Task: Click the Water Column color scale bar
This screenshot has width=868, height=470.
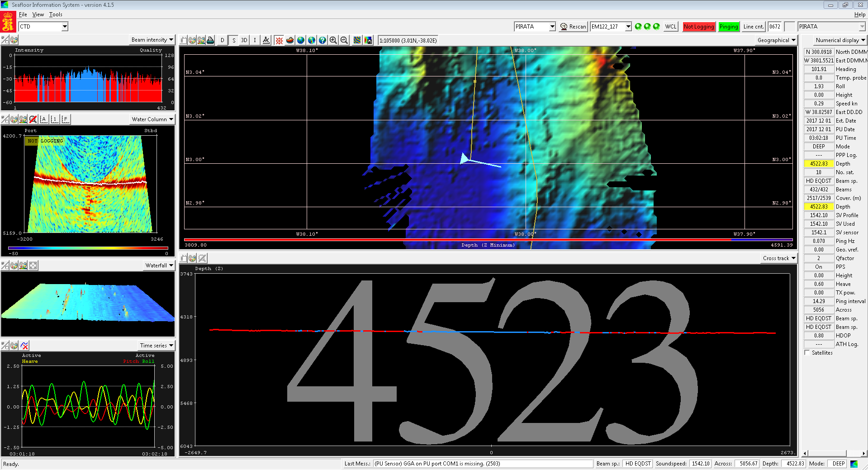Action: [x=88, y=248]
